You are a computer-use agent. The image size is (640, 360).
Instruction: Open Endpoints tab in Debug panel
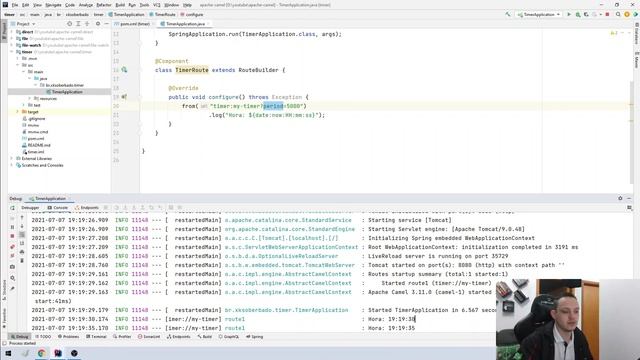(87, 208)
